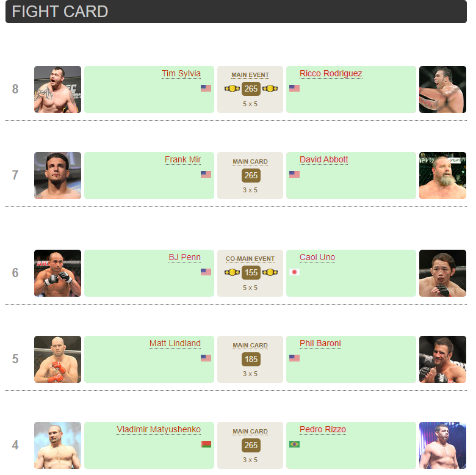
Task: Click Frank Mir's headshot thumbnail
Action: [57, 175]
